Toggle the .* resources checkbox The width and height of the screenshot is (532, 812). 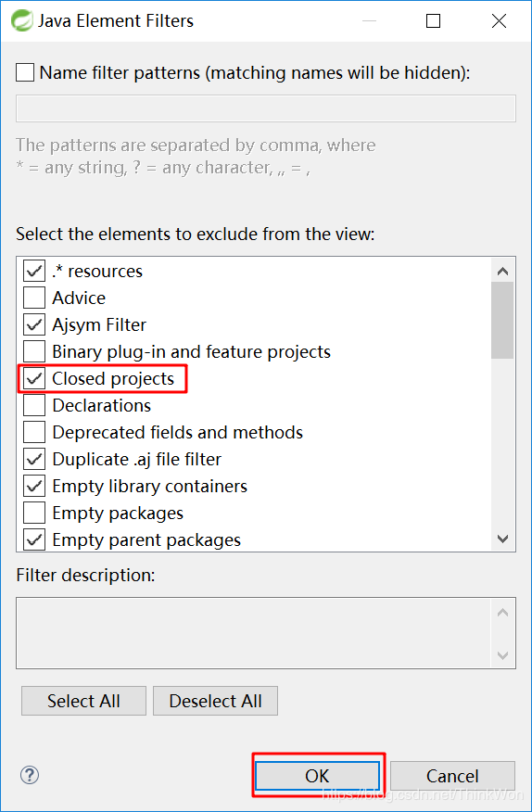(x=34, y=271)
